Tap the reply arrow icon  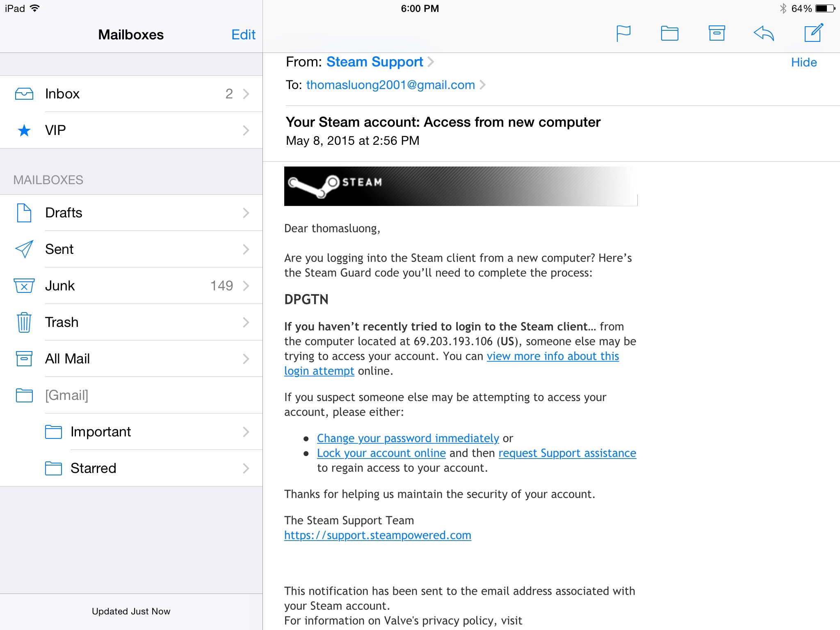click(763, 33)
